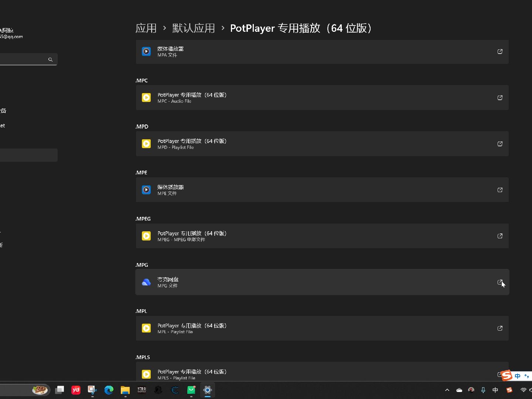Open the 实况 game icon on taskbar
The width and height of the screenshot is (532, 399).
click(142, 390)
